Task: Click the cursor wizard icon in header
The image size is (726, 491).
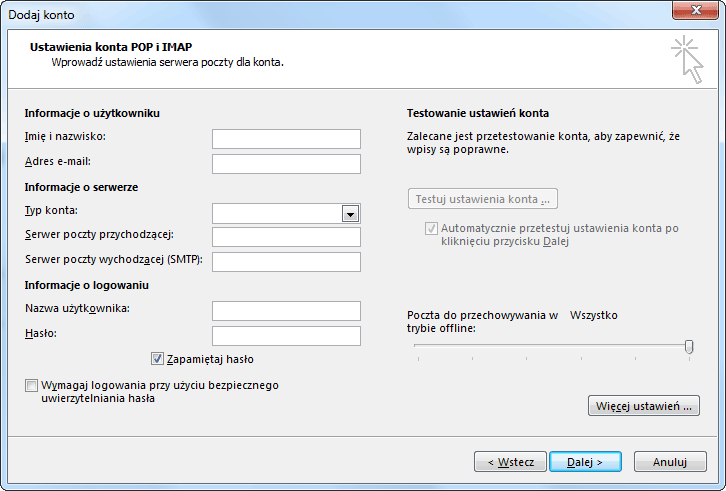Action: pyautogui.click(x=688, y=60)
